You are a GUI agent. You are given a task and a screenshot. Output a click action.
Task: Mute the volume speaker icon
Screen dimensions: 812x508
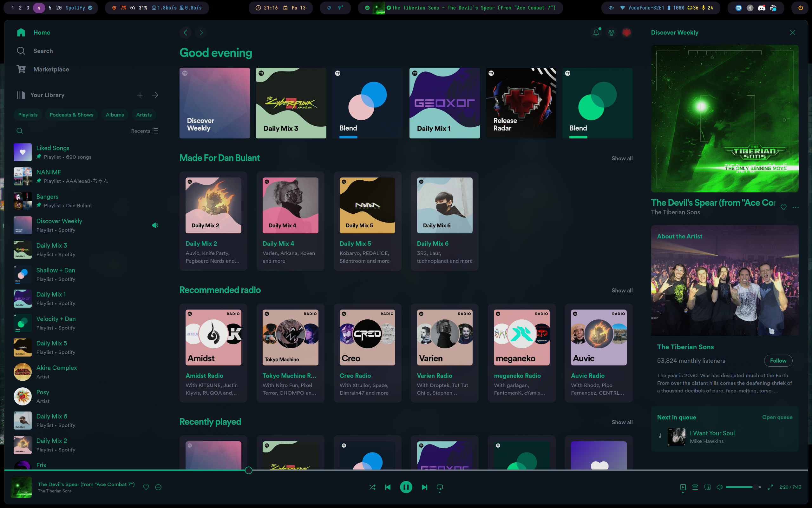719,487
